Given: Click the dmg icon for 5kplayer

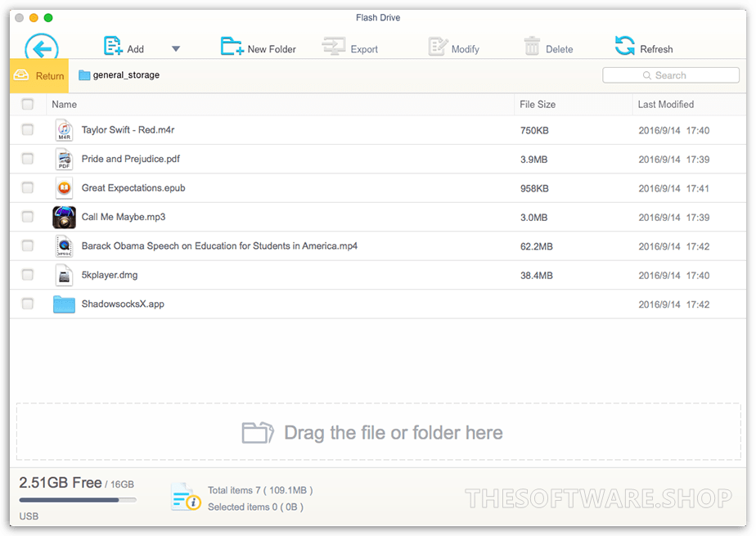Looking at the screenshot, I should click(x=64, y=275).
